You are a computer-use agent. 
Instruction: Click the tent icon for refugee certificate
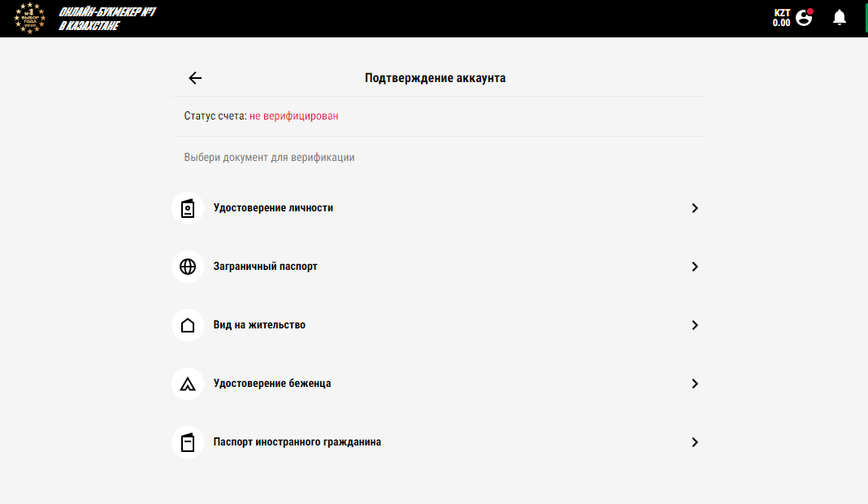coord(188,384)
